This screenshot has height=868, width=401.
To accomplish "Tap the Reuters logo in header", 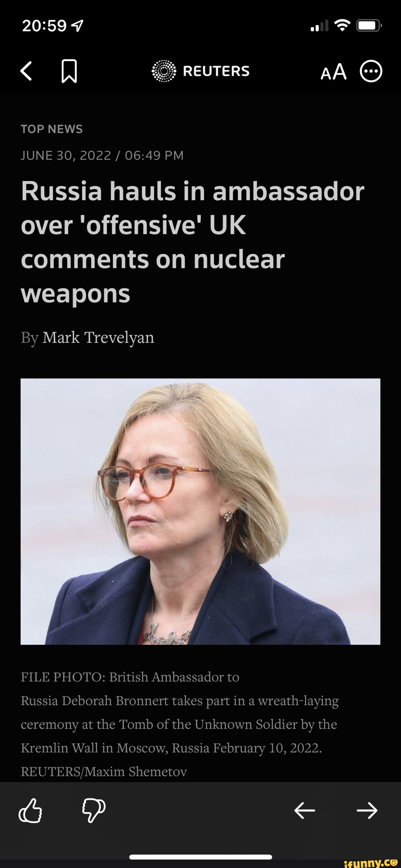I will click(x=200, y=71).
